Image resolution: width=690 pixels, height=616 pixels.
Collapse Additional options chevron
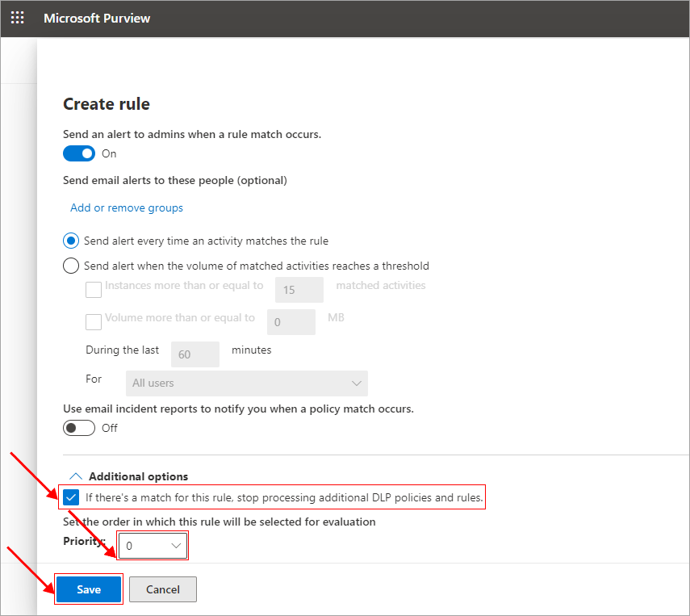76,476
